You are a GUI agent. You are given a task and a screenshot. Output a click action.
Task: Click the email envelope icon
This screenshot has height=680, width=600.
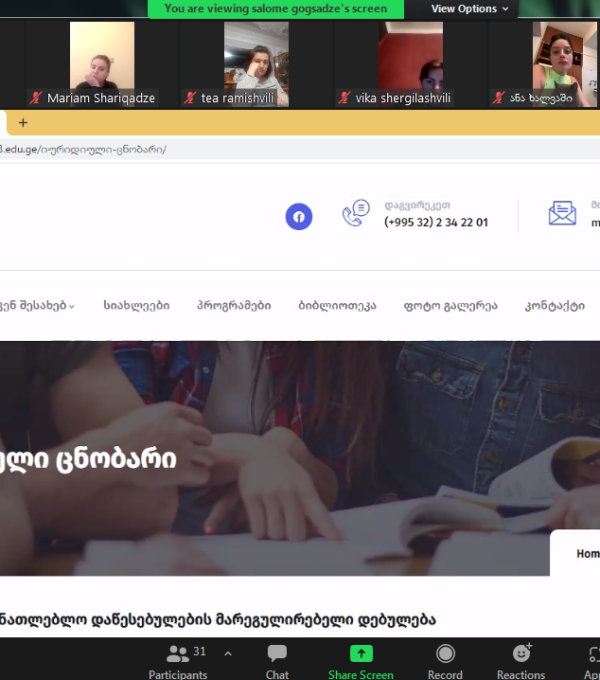coord(562,213)
